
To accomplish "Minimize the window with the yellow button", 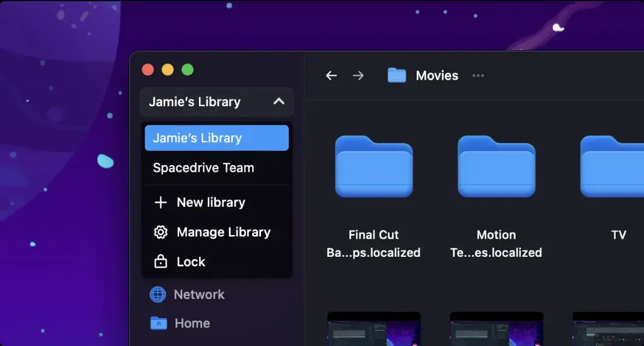I will click(168, 70).
